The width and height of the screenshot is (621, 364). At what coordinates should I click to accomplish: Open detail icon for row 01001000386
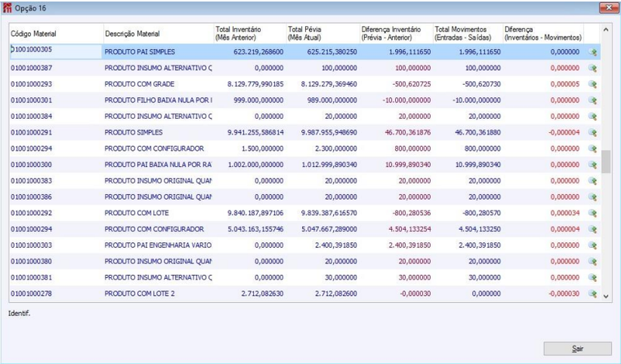(592, 197)
